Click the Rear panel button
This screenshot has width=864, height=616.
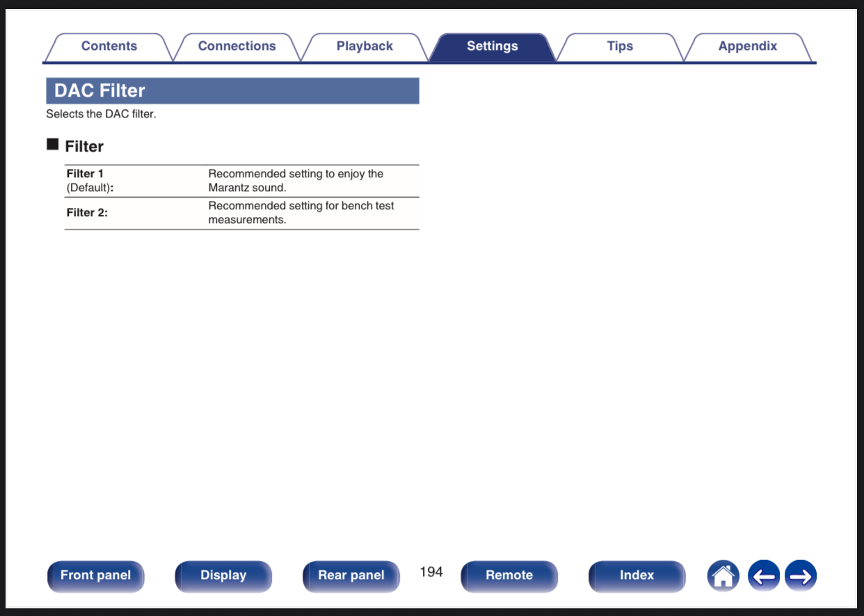(x=351, y=576)
